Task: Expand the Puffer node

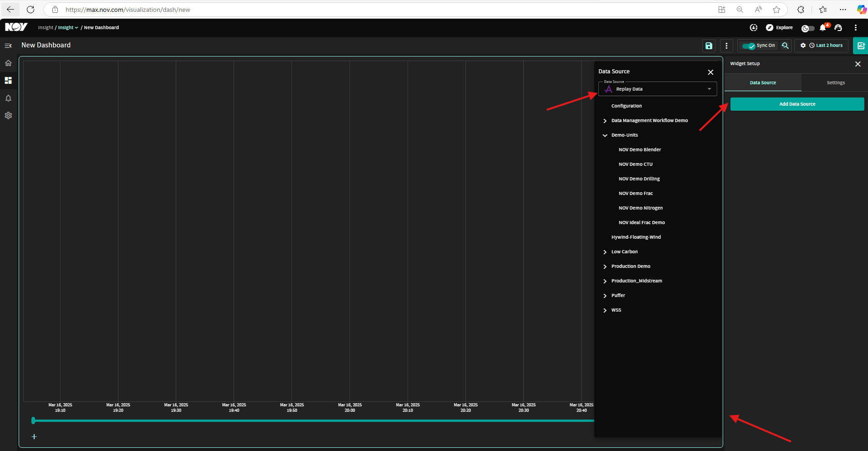Action: tap(605, 296)
